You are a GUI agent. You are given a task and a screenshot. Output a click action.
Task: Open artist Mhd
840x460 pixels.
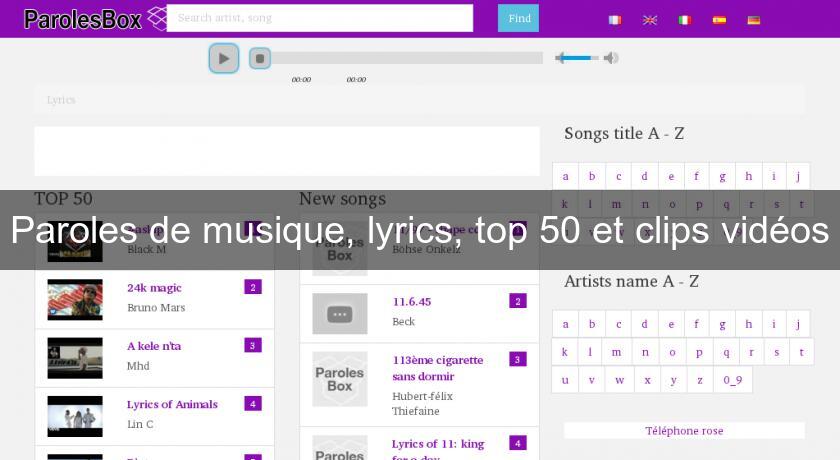(138, 366)
